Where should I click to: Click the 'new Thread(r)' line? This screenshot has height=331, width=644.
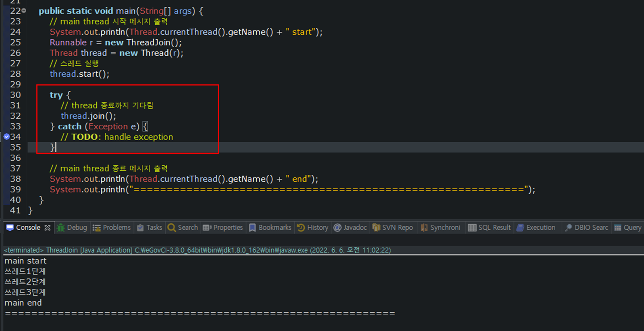[117, 53]
